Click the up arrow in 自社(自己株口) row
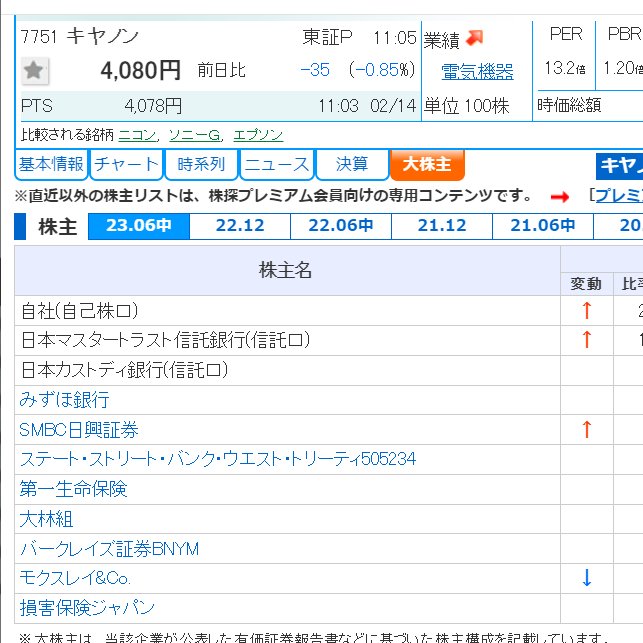Viewport: 643px width, 643px height. (586, 310)
